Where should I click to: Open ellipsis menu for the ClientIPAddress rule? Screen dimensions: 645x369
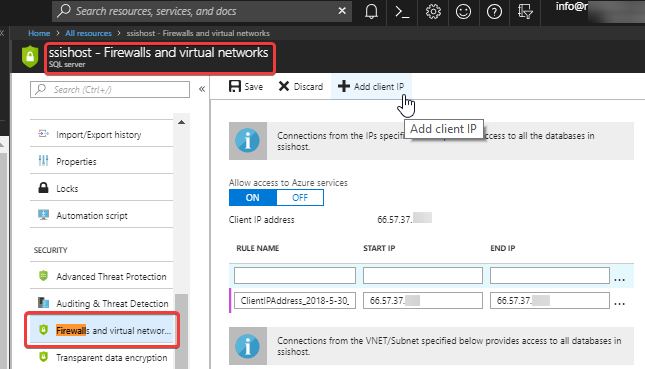[619, 304]
